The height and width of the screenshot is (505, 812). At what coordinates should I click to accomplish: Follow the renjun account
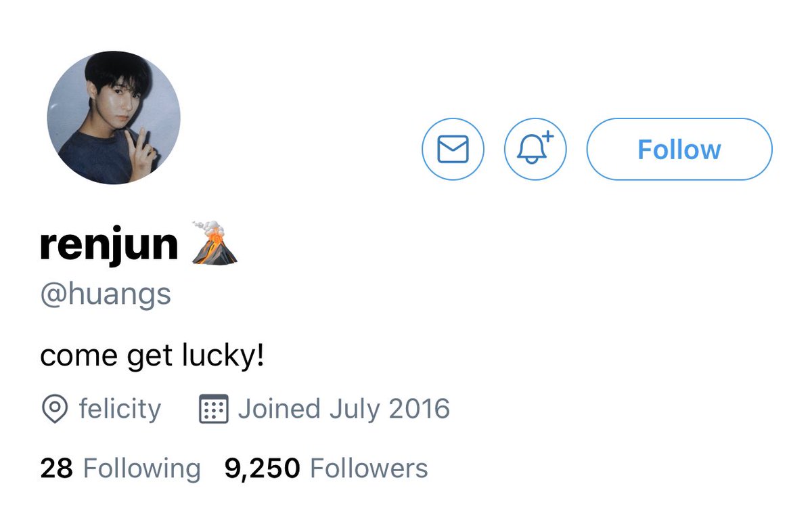click(679, 149)
